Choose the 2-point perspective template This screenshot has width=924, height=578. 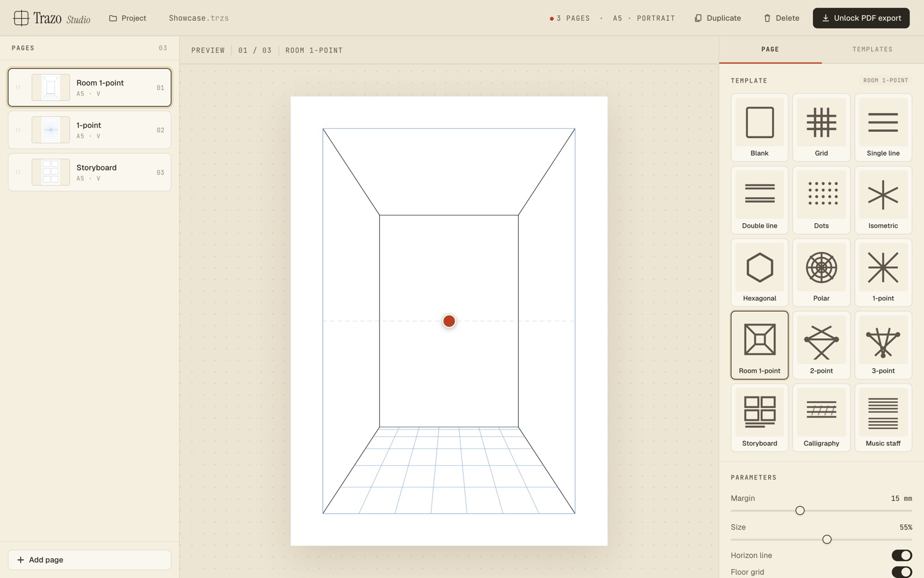(x=821, y=345)
